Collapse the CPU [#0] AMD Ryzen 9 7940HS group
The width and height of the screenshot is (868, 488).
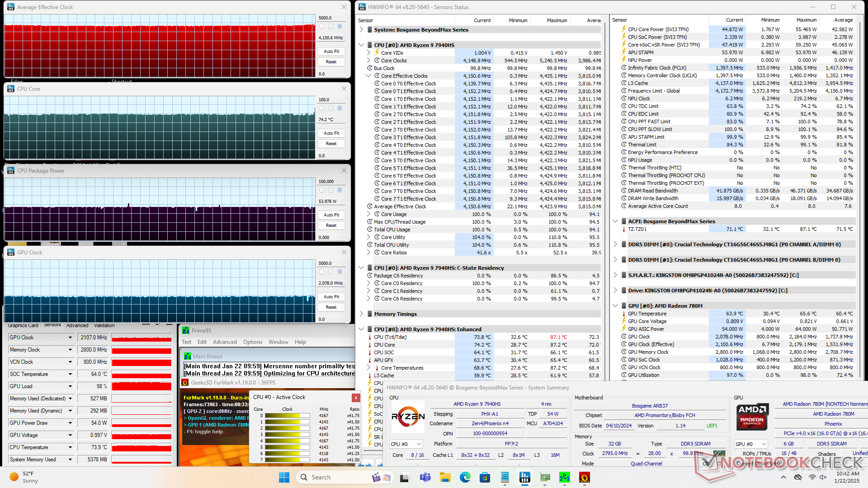361,45
